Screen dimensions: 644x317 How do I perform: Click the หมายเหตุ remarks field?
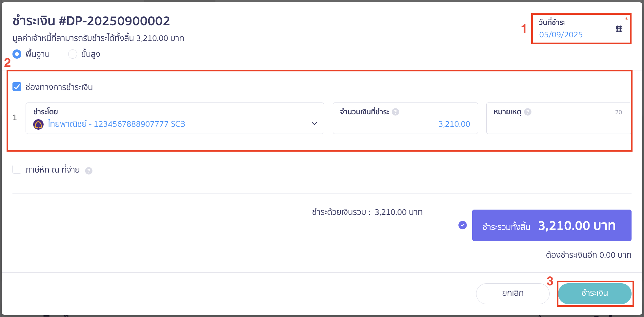tap(558, 118)
